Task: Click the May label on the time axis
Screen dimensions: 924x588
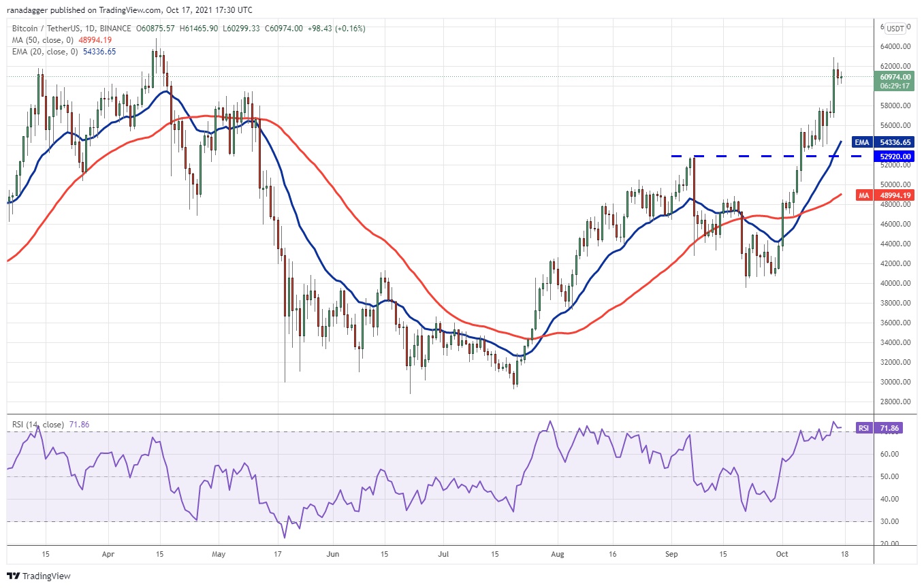Action: coord(218,555)
